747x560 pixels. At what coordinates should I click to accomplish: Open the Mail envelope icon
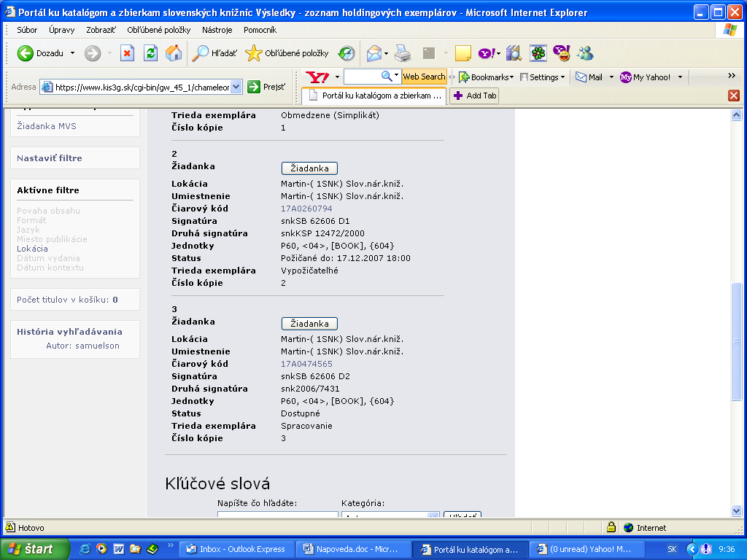[374, 53]
